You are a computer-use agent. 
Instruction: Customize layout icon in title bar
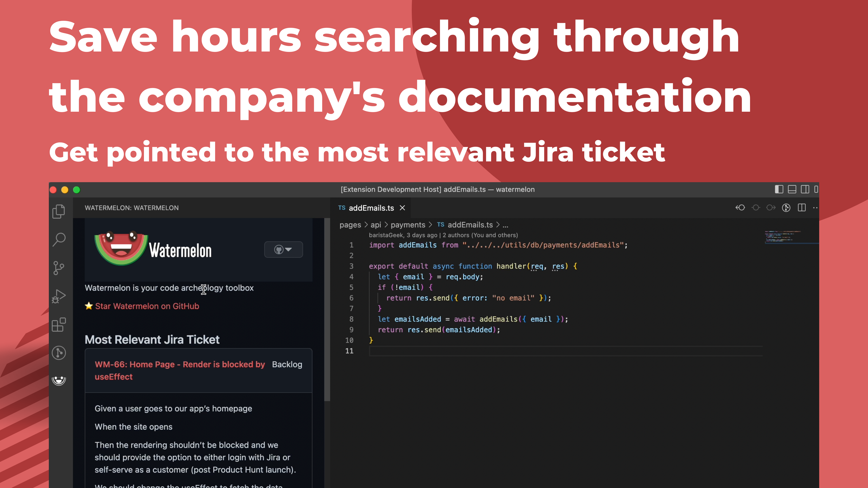point(816,189)
